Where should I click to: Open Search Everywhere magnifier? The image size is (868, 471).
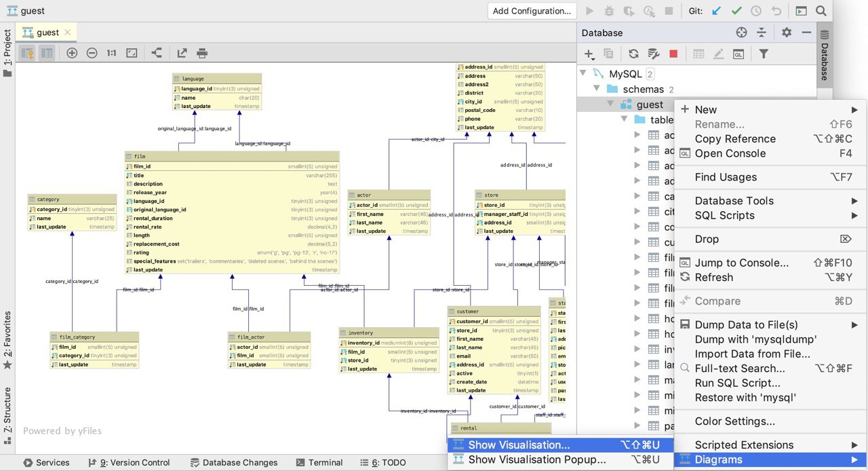pyautogui.click(x=821, y=11)
